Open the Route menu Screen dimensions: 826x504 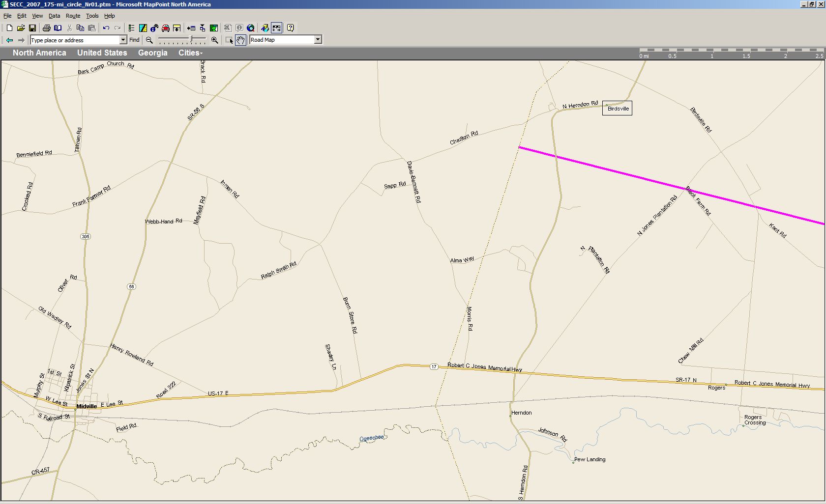click(x=73, y=16)
